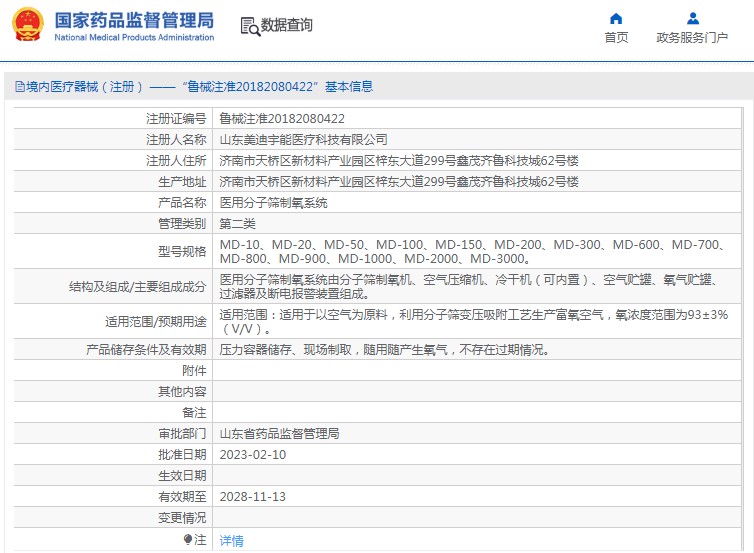The height and width of the screenshot is (553, 754).
Task: Click National Medical Products Administration subtitle
Action: click(134, 38)
